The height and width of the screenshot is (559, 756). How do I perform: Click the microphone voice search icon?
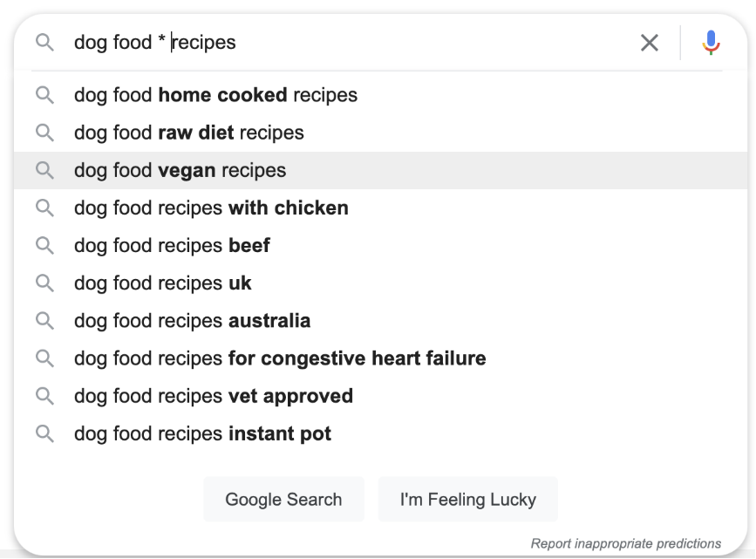click(x=712, y=42)
